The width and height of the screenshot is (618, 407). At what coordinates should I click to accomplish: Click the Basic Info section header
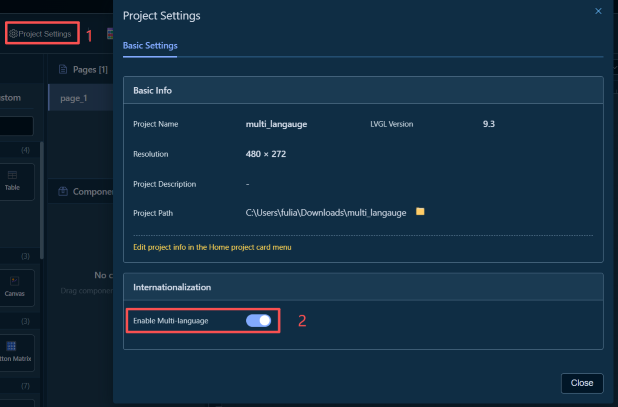155,91
